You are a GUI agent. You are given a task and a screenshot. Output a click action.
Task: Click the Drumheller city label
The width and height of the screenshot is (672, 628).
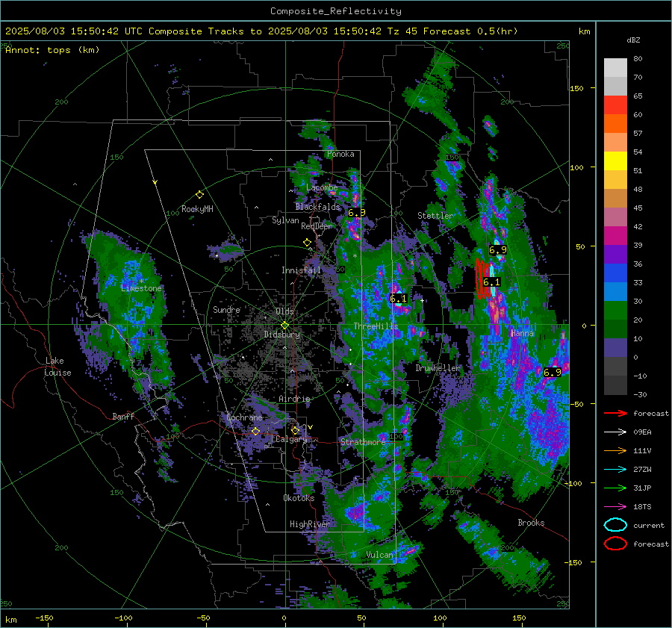click(437, 368)
